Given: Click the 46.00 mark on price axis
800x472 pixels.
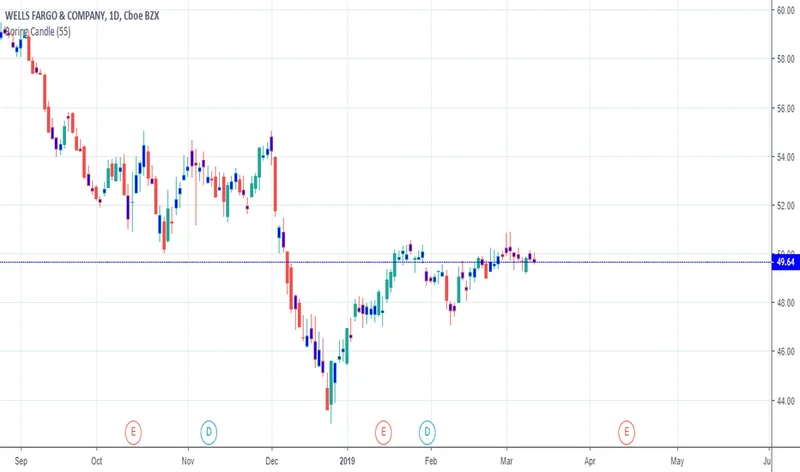Looking at the screenshot, I should pos(785,352).
